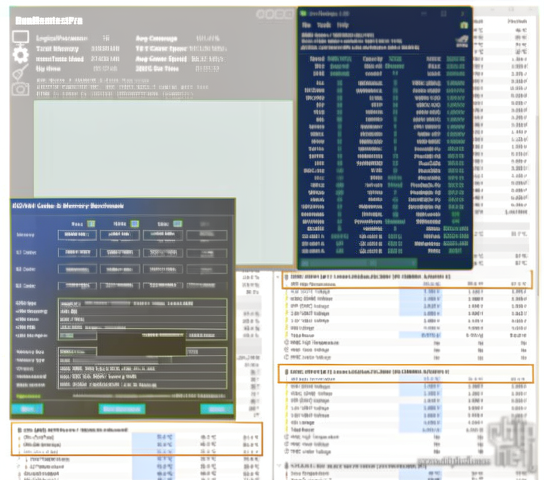This screenshot has height=480, width=544.
Task: Open the Help menu in ZenTimings
Action: (343, 25)
